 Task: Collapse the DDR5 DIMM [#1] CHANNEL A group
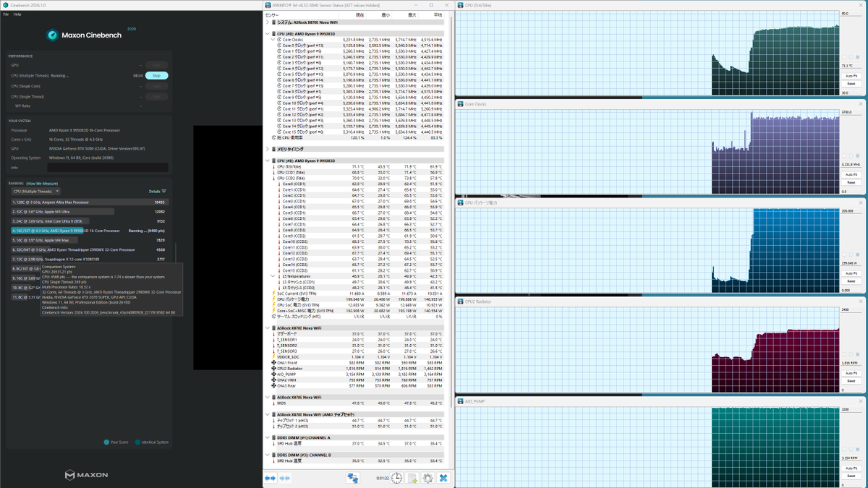268,438
